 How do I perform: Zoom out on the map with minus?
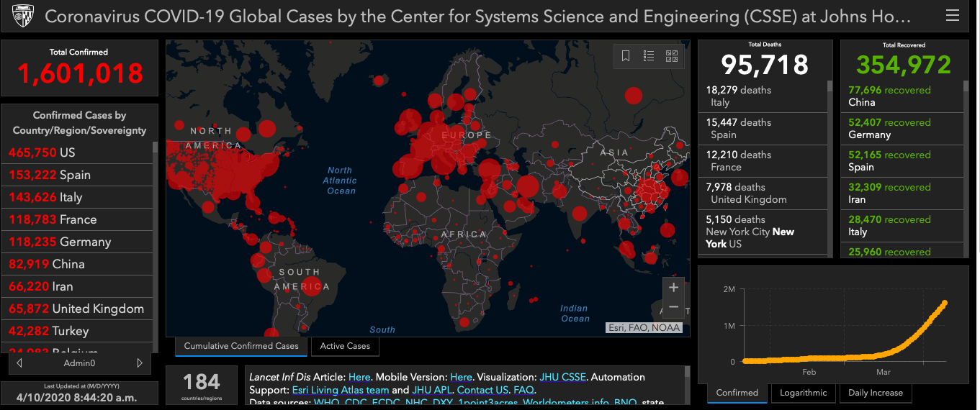pos(673,307)
